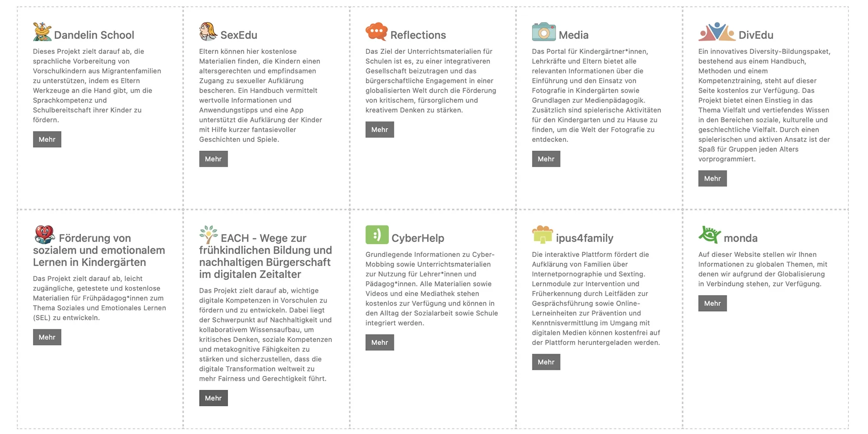868x434 pixels.
Task: Click the Media camera icon
Action: point(543,32)
